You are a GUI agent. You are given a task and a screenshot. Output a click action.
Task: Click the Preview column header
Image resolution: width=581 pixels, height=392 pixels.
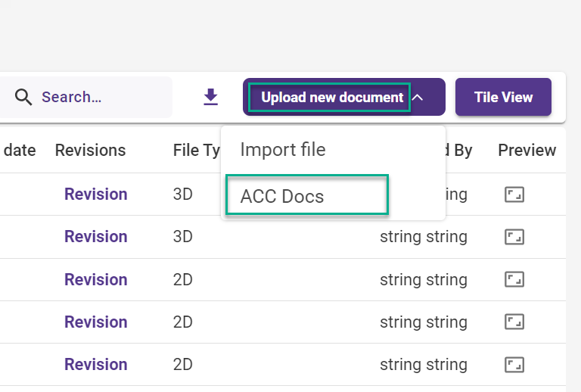pos(527,151)
